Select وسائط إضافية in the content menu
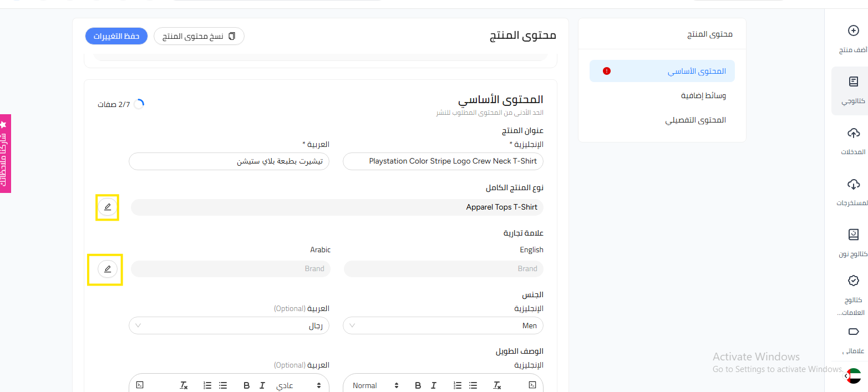 point(703,96)
